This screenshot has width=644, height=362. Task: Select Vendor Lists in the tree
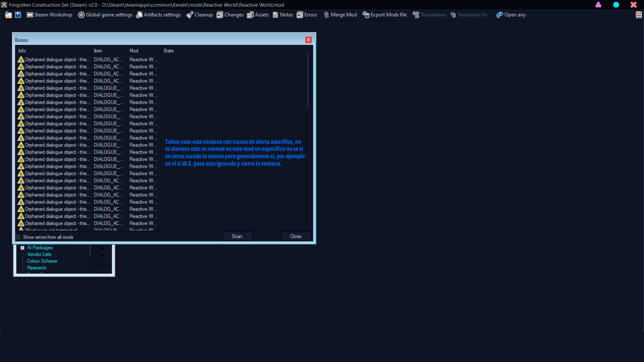[x=39, y=254]
